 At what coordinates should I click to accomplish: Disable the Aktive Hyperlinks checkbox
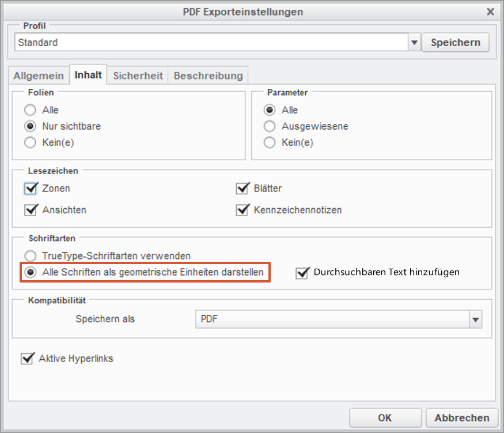coord(27,359)
